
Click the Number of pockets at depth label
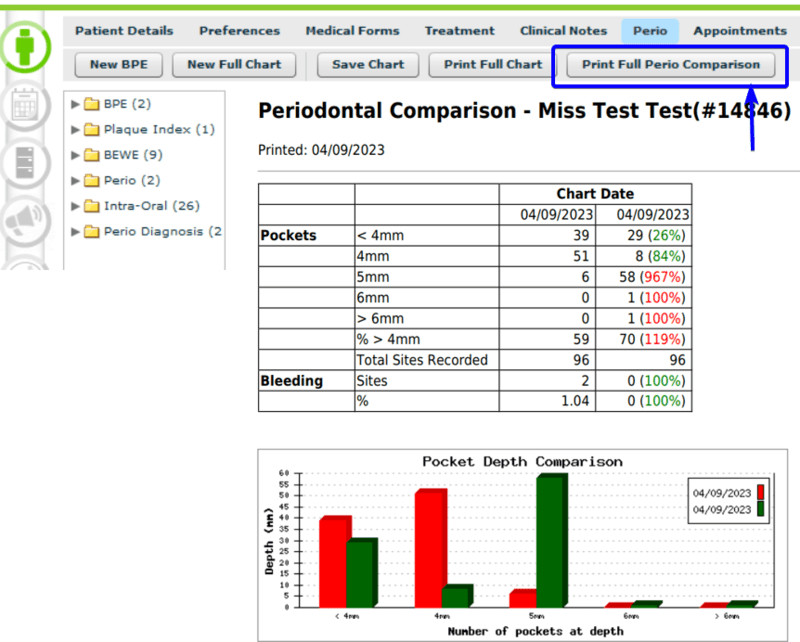pyautogui.click(x=535, y=631)
